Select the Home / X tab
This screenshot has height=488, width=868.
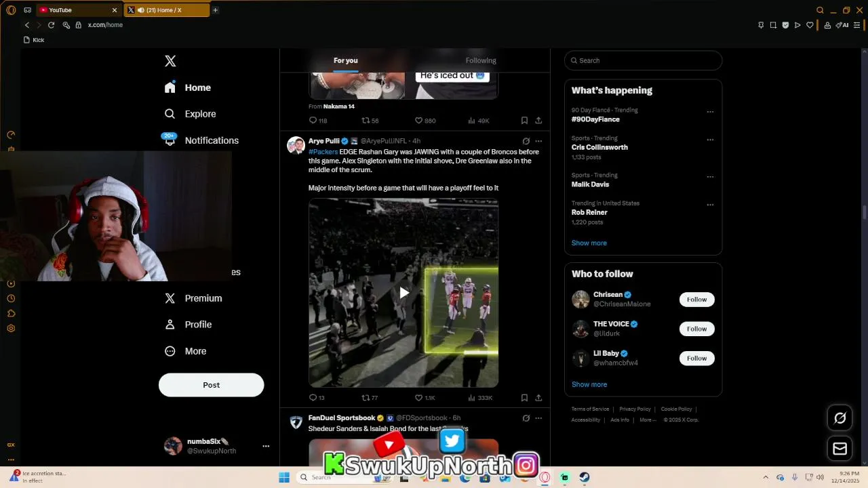click(167, 10)
